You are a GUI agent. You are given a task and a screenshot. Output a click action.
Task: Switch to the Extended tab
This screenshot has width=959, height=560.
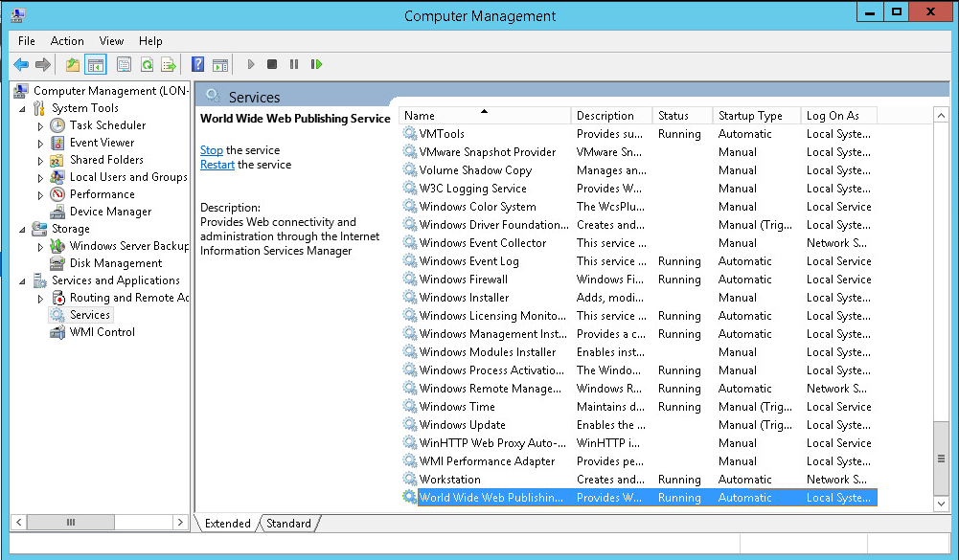click(x=227, y=524)
